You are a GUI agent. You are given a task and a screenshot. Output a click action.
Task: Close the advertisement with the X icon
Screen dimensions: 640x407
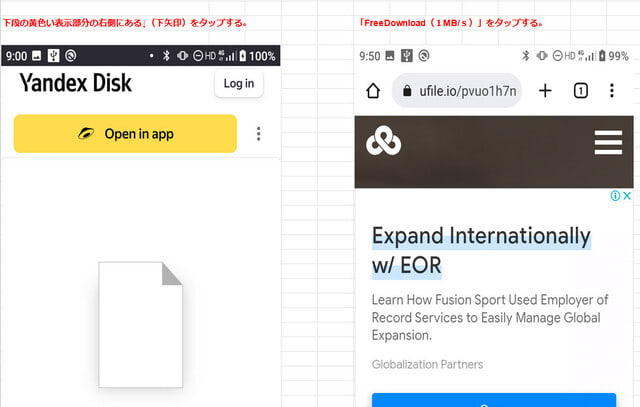click(x=627, y=196)
